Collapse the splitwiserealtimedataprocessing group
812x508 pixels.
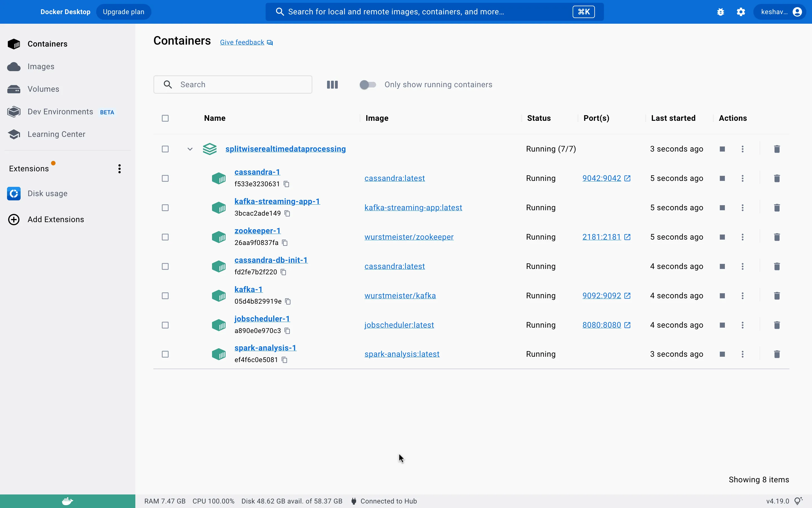[190, 149]
